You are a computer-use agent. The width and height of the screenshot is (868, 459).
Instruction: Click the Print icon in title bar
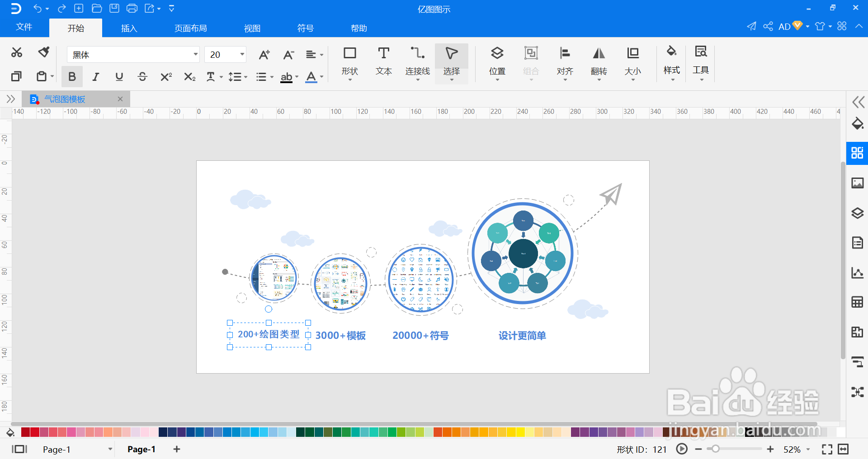[132, 8]
